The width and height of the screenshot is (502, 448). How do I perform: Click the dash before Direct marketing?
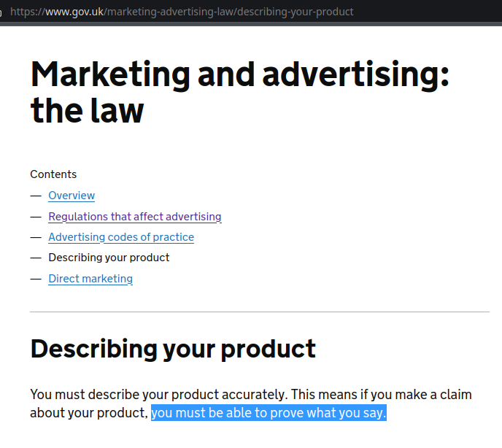36,279
